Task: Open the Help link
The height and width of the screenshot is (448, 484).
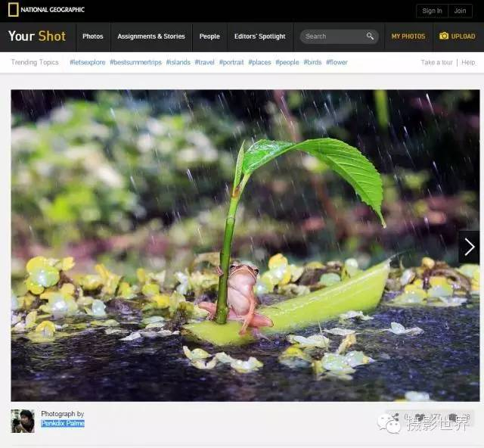Action: [x=468, y=63]
